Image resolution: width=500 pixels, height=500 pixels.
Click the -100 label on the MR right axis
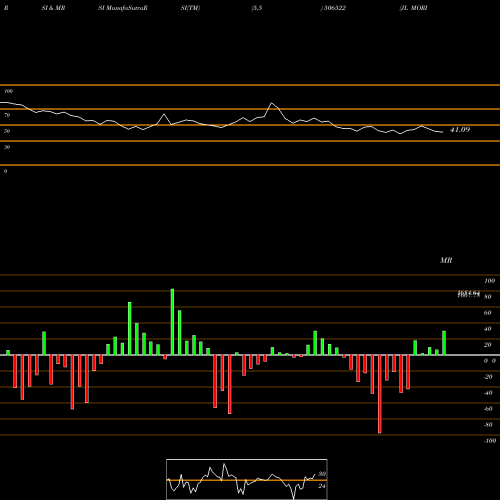pos(490,441)
